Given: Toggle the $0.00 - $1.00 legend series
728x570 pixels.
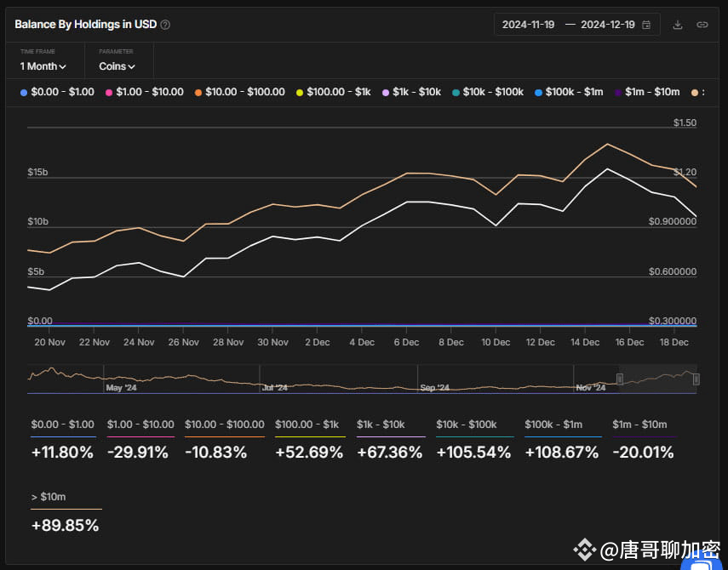Looking at the screenshot, I should pos(57,92).
